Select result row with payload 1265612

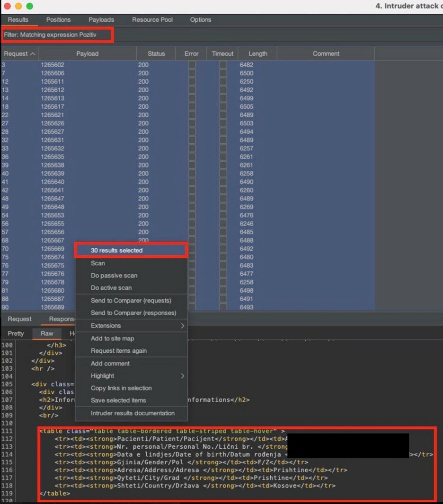pos(188,90)
